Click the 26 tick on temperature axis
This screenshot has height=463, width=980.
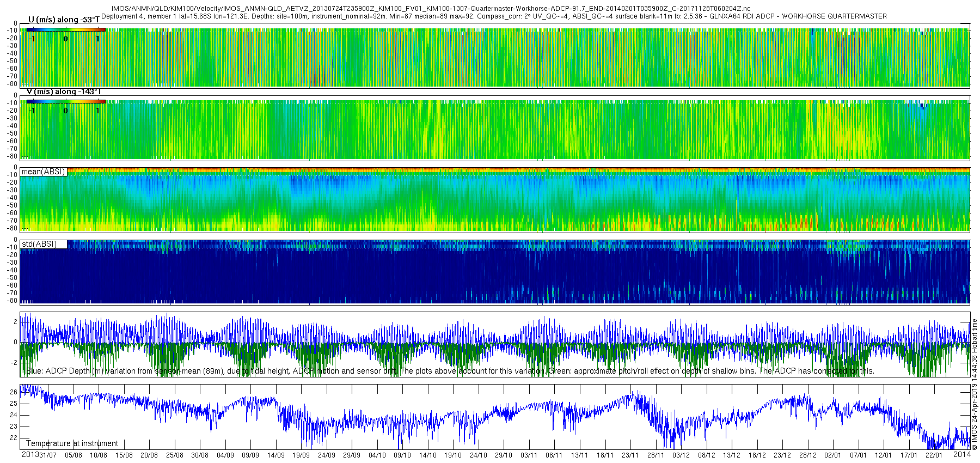[14, 392]
